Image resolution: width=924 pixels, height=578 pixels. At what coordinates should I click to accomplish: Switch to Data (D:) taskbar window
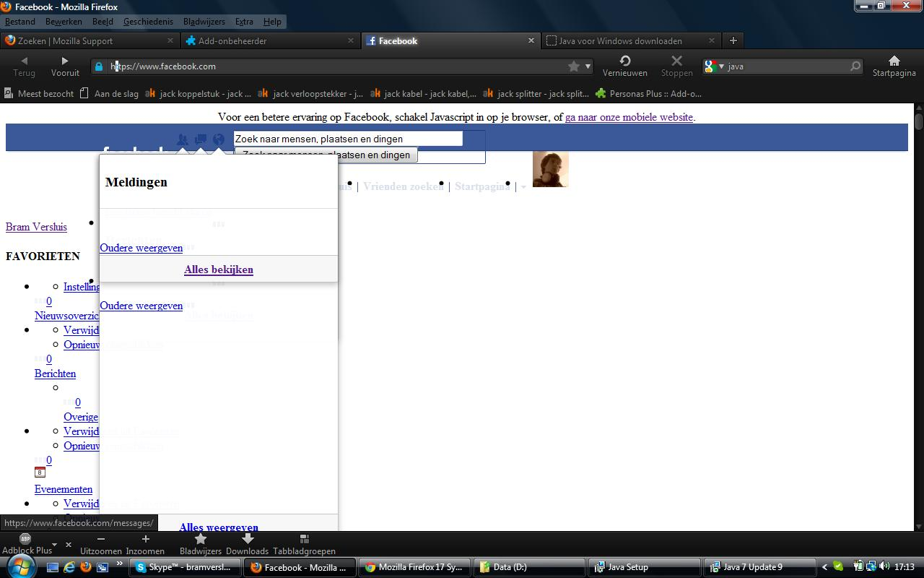tap(528, 567)
